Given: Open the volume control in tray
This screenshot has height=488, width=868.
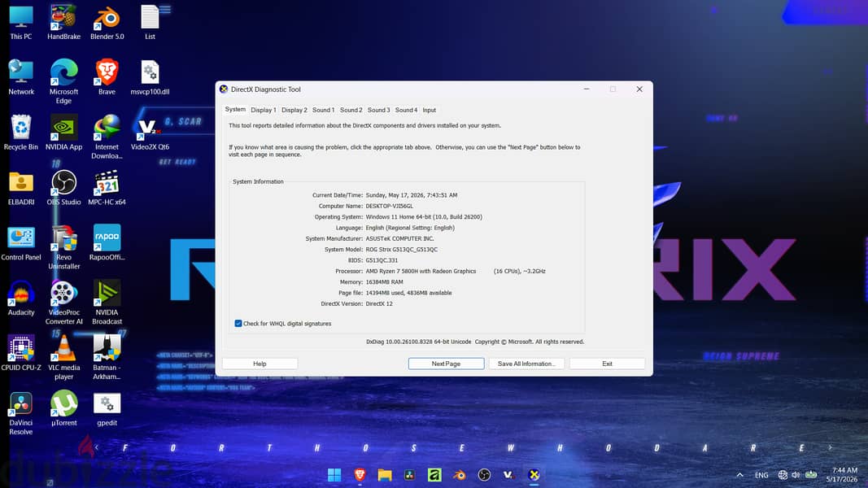Looking at the screenshot, I should (x=796, y=475).
